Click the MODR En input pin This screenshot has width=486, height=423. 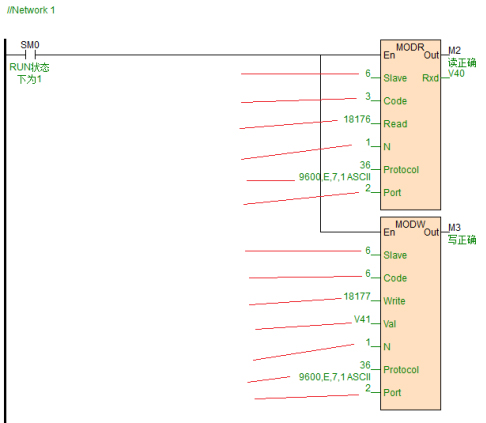click(389, 55)
